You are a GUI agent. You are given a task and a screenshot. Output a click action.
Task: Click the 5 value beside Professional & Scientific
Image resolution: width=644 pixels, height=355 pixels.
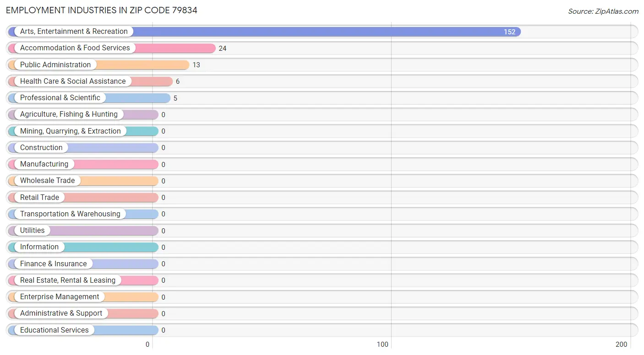click(x=175, y=98)
